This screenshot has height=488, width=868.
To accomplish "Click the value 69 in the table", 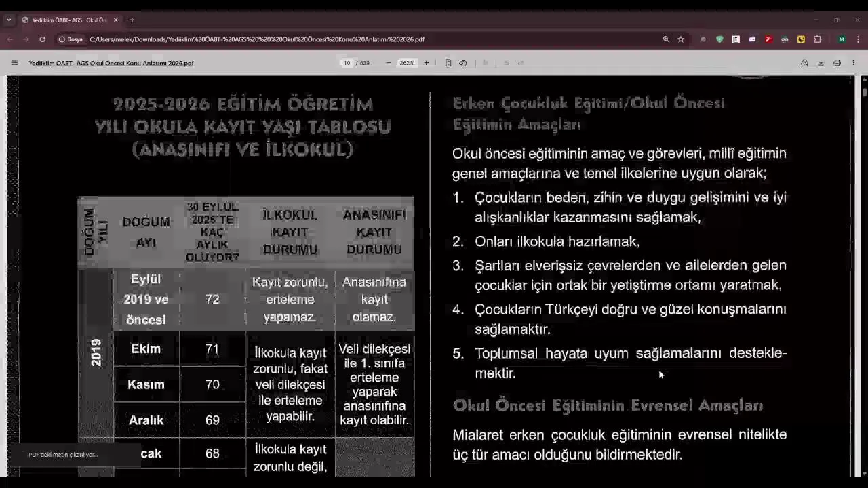I will point(212,420).
